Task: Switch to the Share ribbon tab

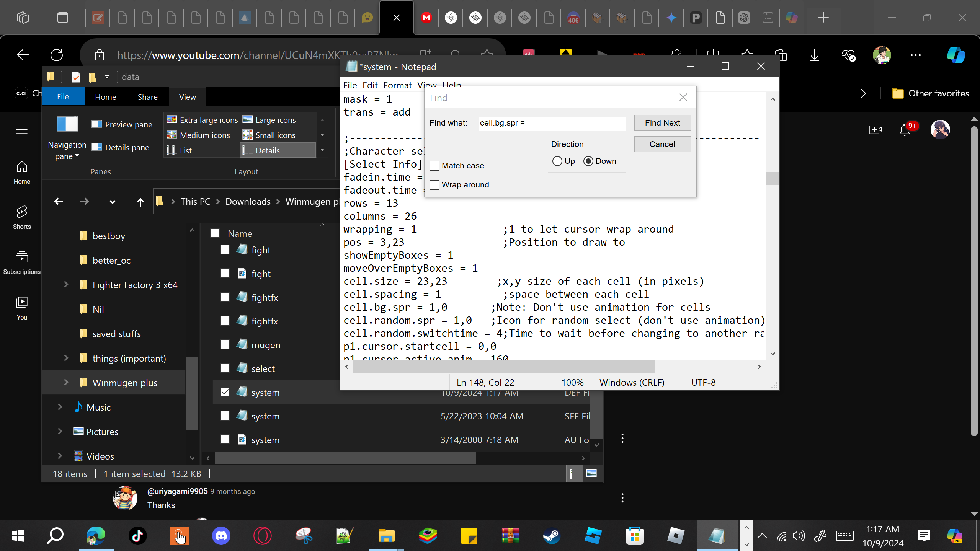Action: coord(147,97)
